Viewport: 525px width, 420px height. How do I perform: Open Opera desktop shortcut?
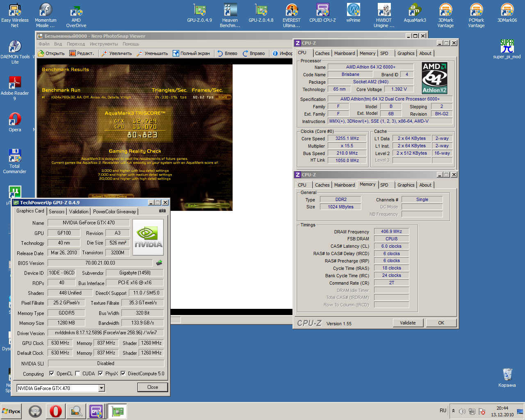(x=15, y=122)
